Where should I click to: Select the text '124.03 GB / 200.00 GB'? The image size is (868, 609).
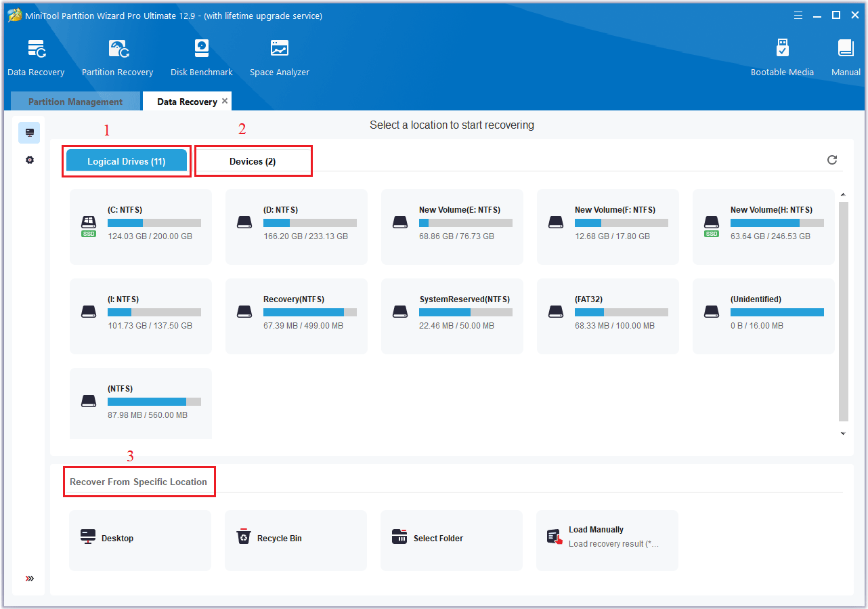pos(150,236)
